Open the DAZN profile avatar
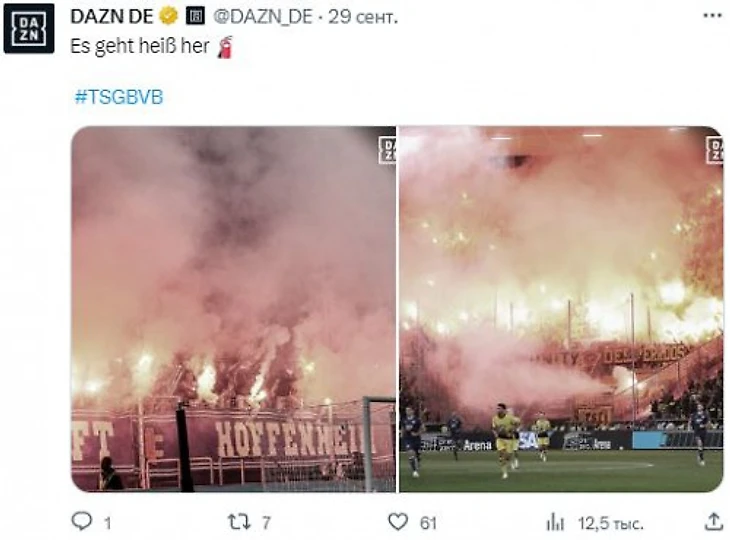 click(29, 28)
